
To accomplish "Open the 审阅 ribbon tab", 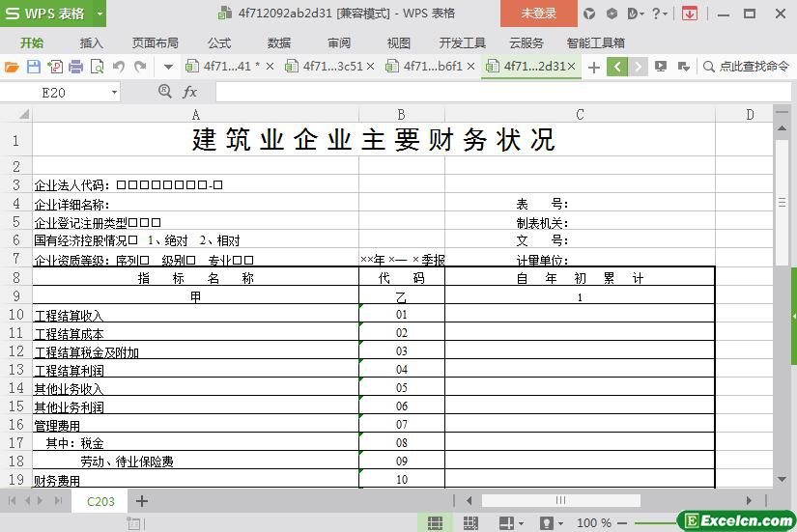I will [x=339, y=43].
